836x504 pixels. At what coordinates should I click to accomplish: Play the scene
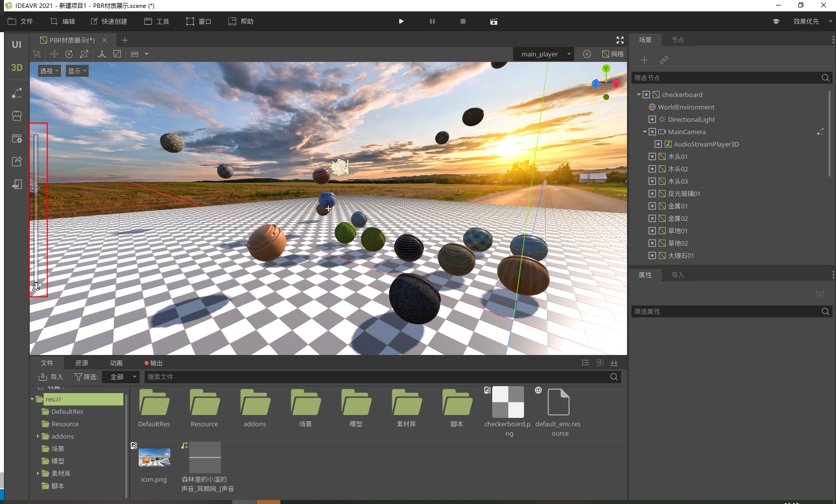pyautogui.click(x=401, y=21)
